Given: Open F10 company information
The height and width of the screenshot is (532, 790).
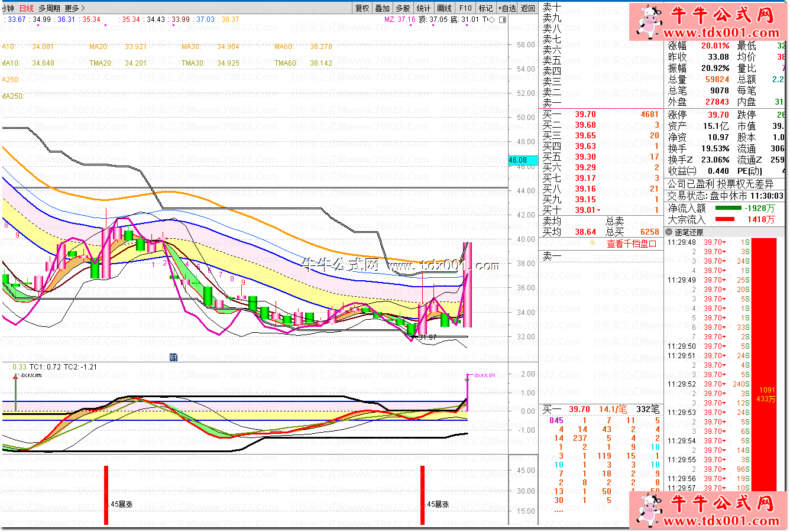Looking at the screenshot, I should pos(465,8).
